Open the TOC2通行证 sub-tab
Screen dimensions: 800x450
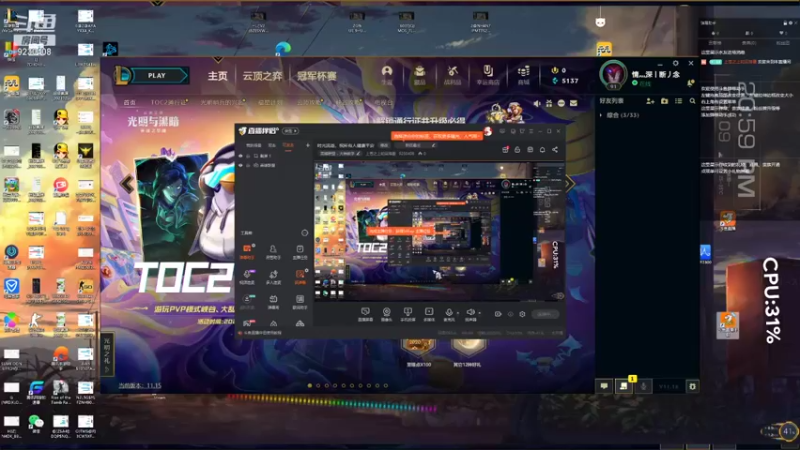168,102
